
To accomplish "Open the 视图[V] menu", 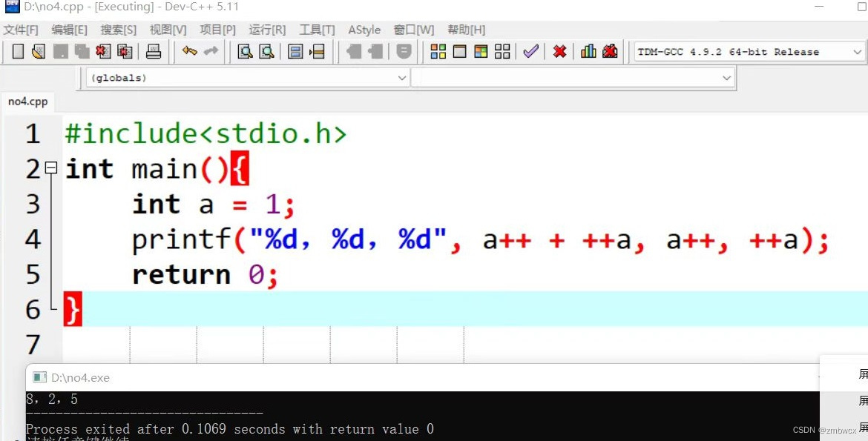I will 168,30.
